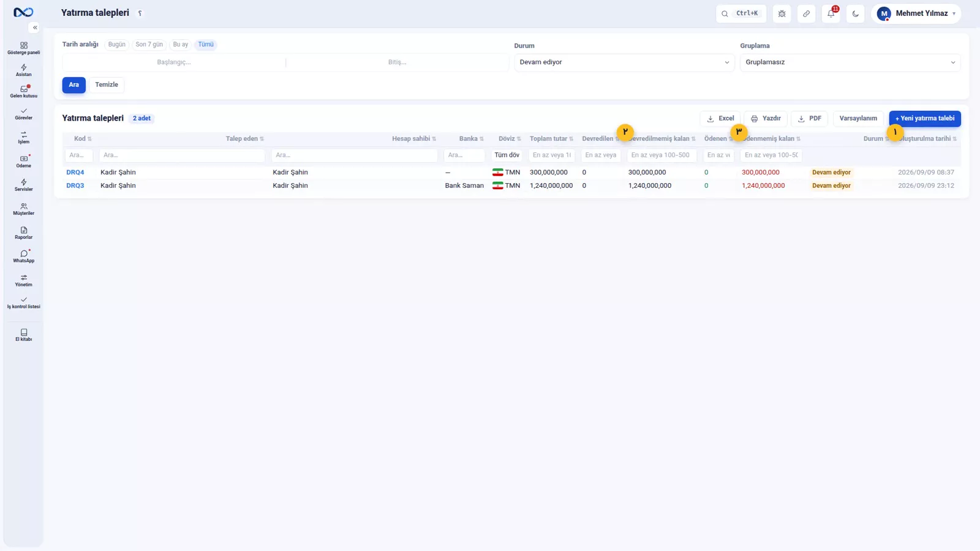
Task: Open Müşteriler sidebar icon
Action: pos(23,209)
